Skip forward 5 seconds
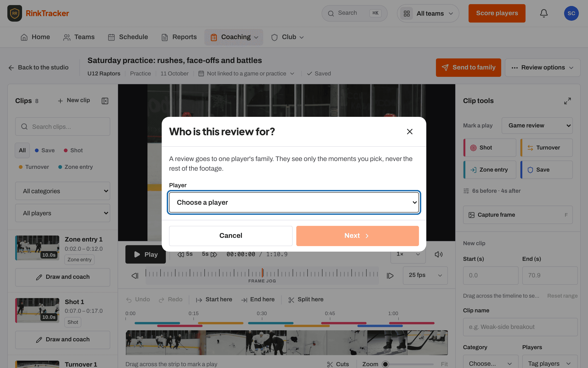 209,254
